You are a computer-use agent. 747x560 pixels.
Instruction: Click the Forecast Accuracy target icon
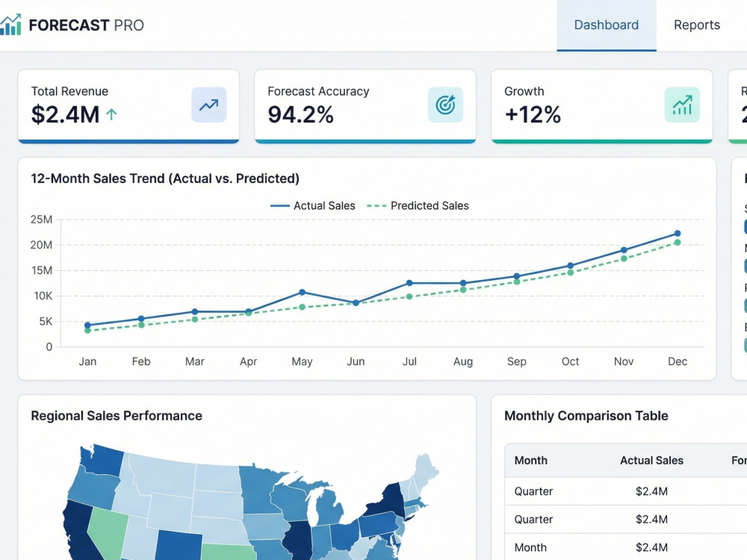445,105
